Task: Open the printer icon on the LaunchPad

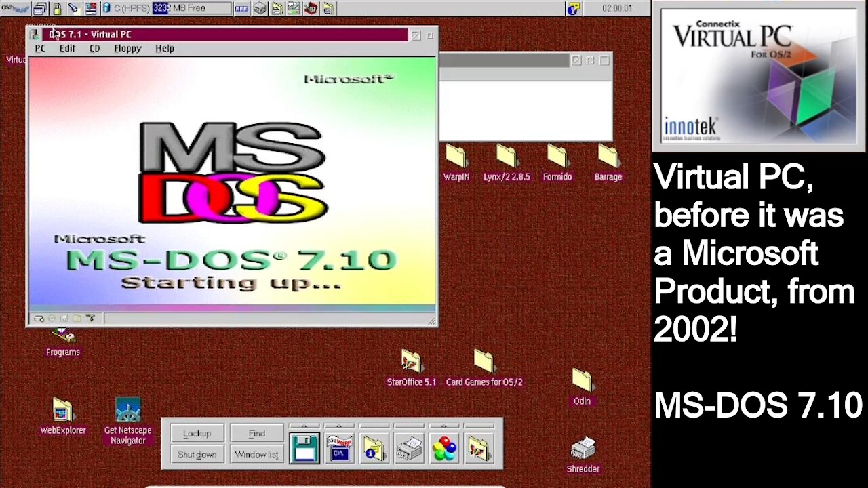Action: 409,448
